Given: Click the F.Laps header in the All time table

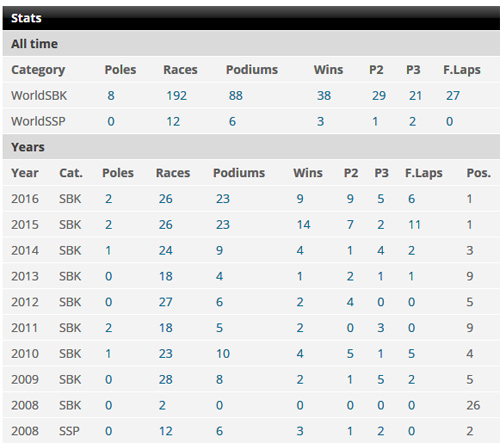Looking at the screenshot, I should pos(462,70).
